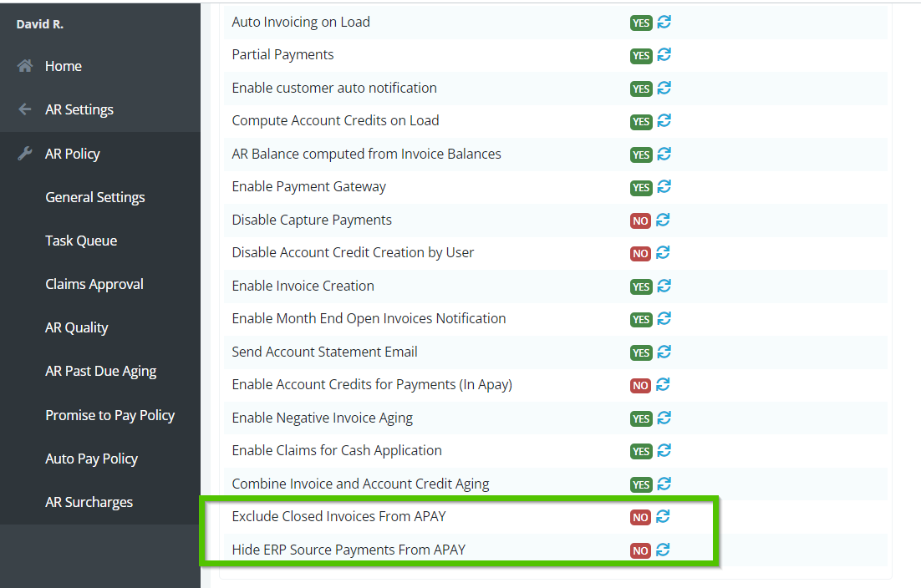Click refresh icon for Month End Open Invoices Notification

[x=664, y=319]
